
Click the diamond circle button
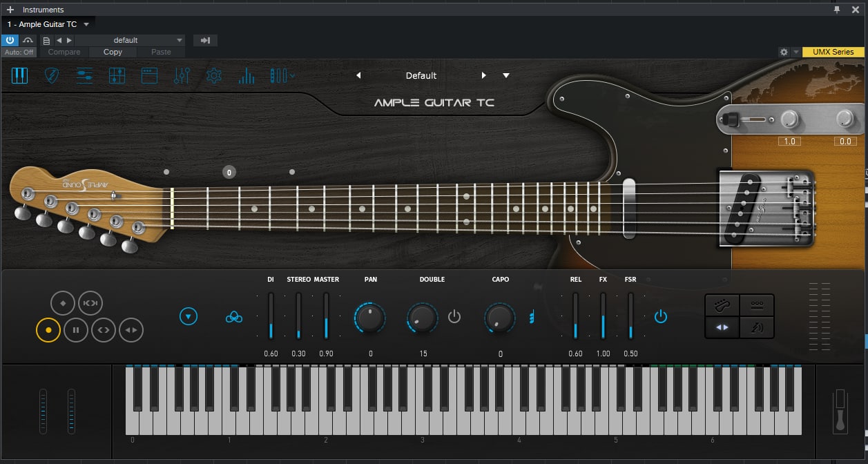pyautogui.click(x=63, y=303)
